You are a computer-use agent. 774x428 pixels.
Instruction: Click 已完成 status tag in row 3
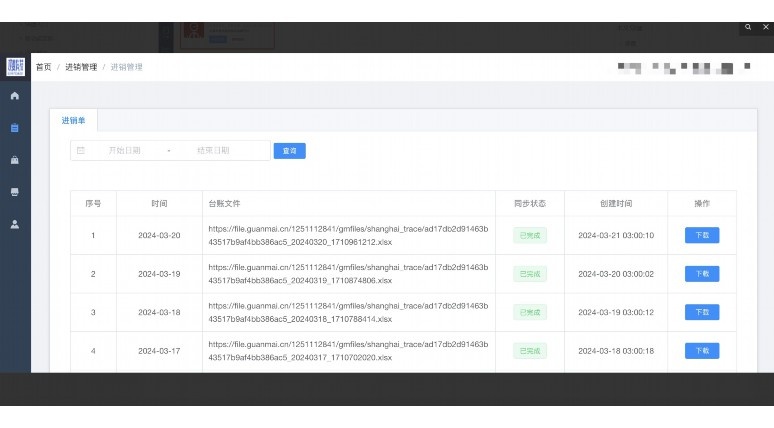pyautogui.click(x=530, y=312)
